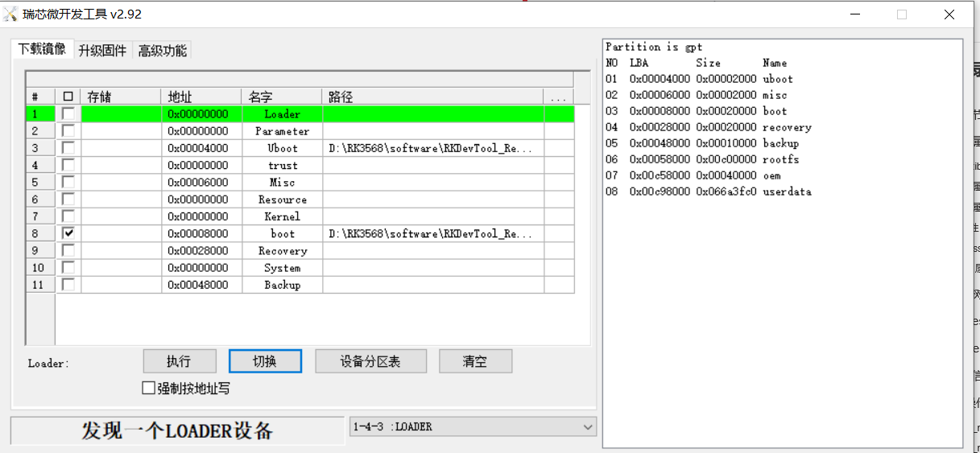The width and height of the screenshot is (980, 453).
Task: Click the 瑞芯微开发工具 title bar icon
Action: coord(11,14)
